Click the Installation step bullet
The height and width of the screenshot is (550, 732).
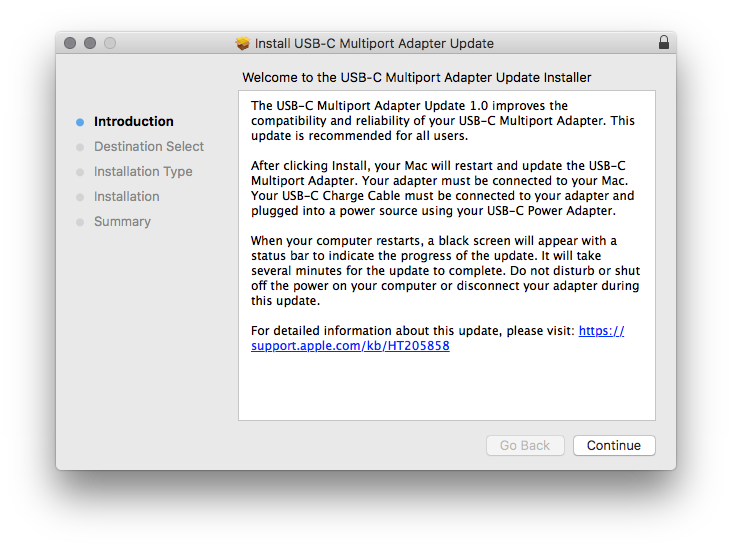click(x=80, y=197)
